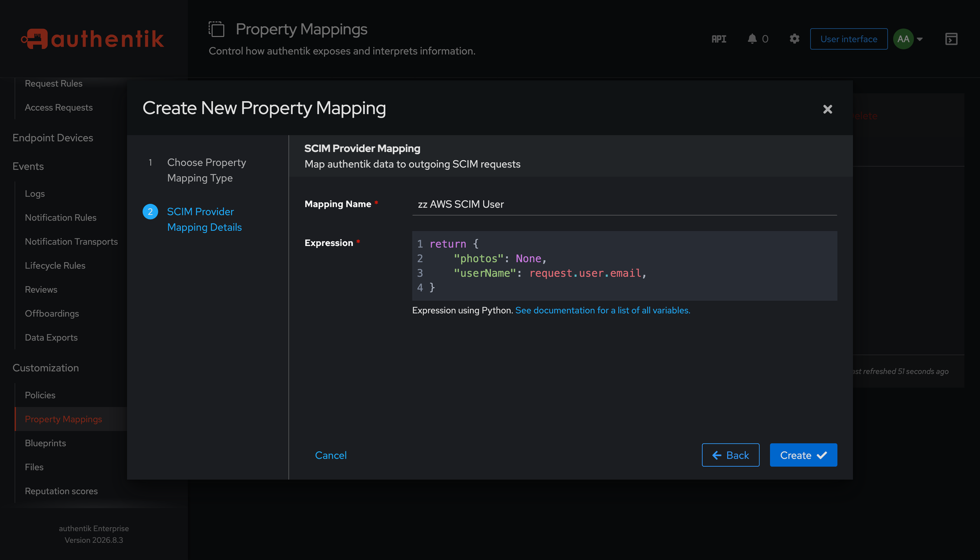Open the settings gear icon

pos(794,39)
